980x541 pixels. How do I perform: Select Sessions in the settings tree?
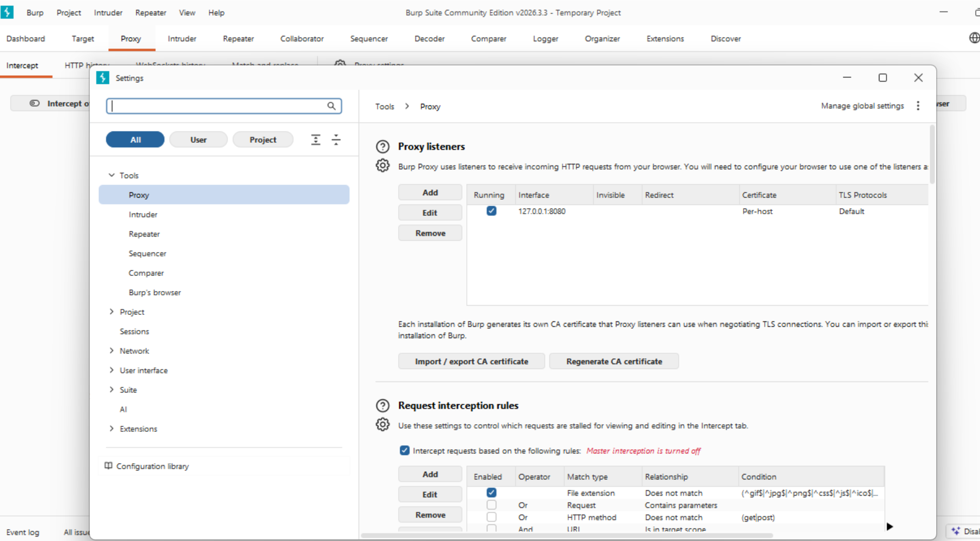pyautogui.click(x=134, y=331)
